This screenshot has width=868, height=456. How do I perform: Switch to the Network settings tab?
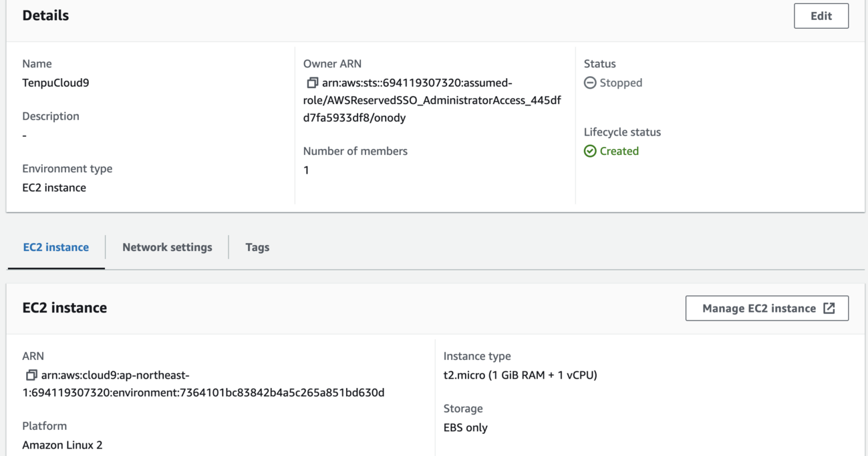coord(167,247)
